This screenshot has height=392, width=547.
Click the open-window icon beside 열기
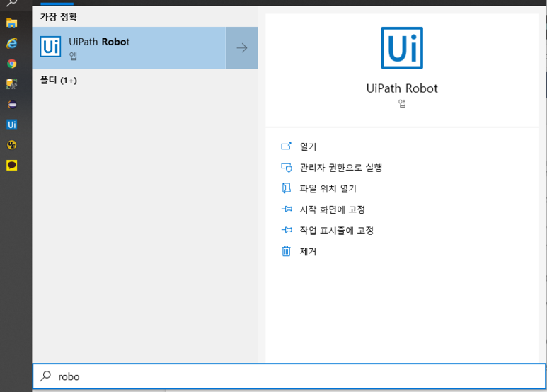click(286, 146)
